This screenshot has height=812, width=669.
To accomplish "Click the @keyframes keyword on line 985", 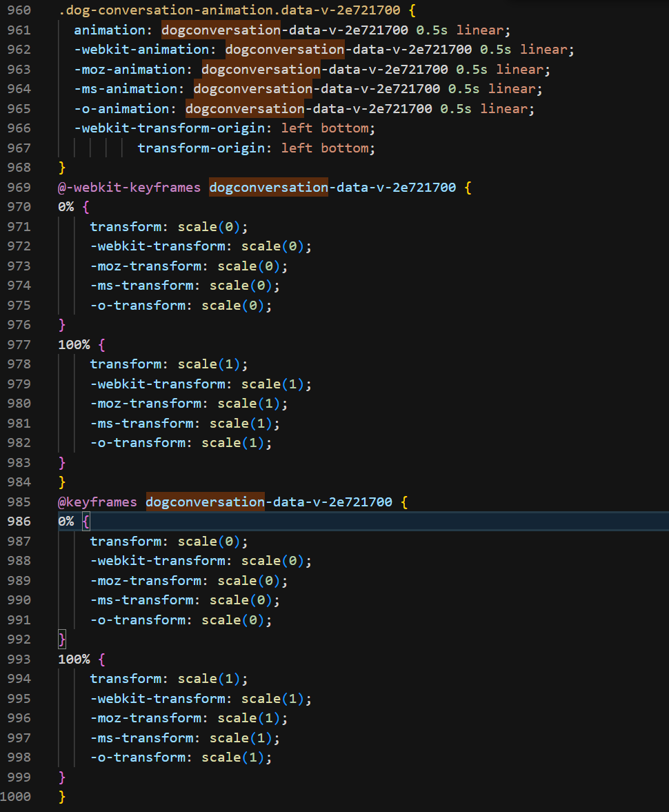I will 97,502.
